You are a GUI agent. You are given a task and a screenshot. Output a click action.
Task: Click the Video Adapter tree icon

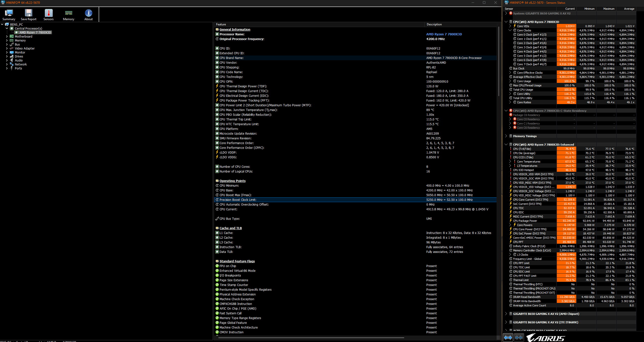(x=11, y=49)
